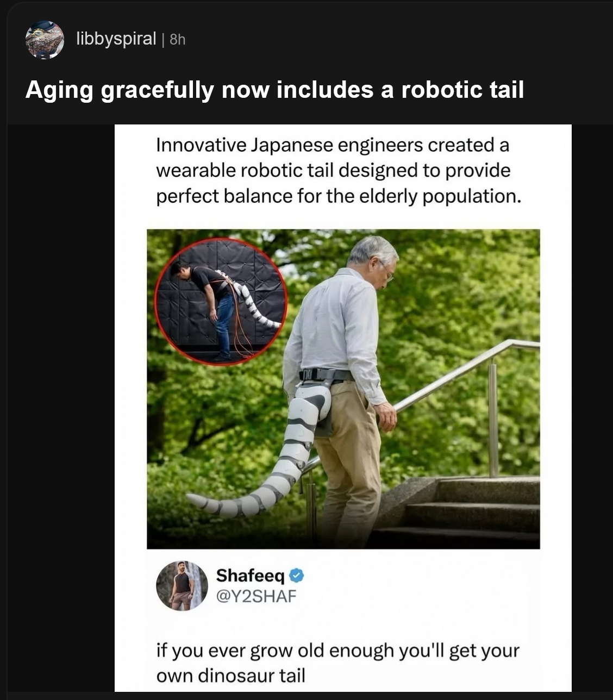The height and width of the screenshot is (700, 613).
Task: Click the @Y2SHAF handle
Action: click(x=257, y=596)
